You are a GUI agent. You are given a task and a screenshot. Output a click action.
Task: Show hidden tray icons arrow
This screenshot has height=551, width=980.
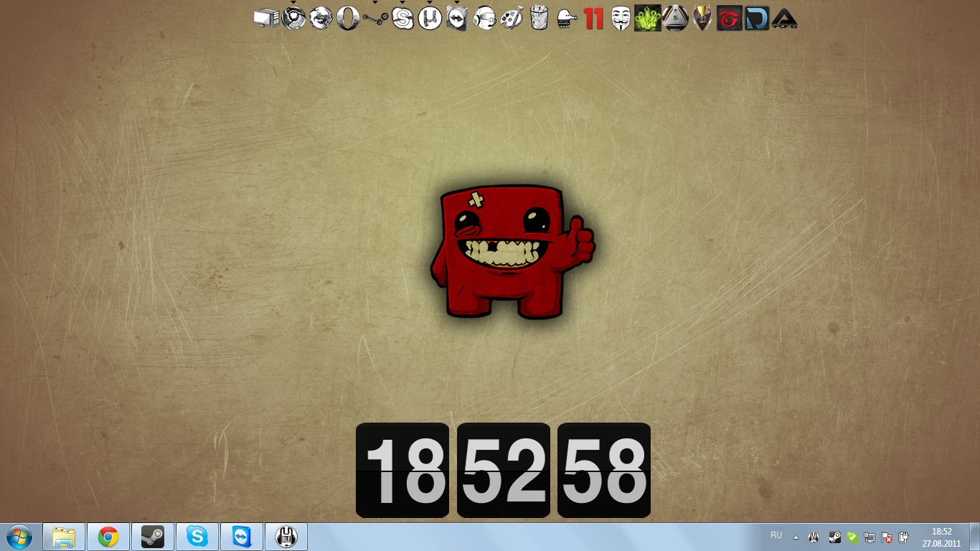[796, 537]
